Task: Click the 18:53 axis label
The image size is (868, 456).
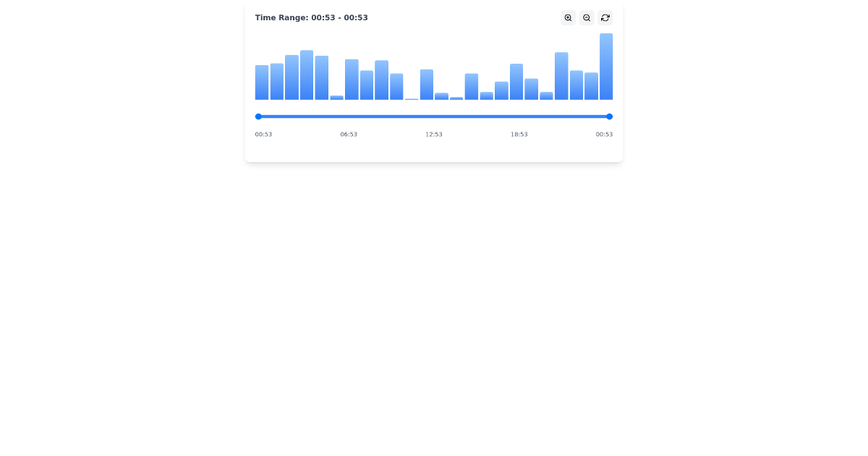Action: point(519,134)
